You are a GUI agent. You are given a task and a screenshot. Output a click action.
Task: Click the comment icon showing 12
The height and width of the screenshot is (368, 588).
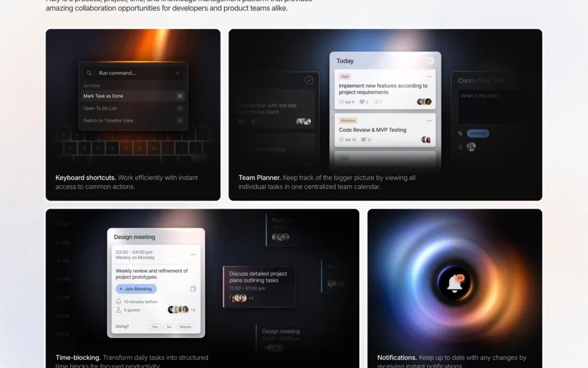coord(363,140)
